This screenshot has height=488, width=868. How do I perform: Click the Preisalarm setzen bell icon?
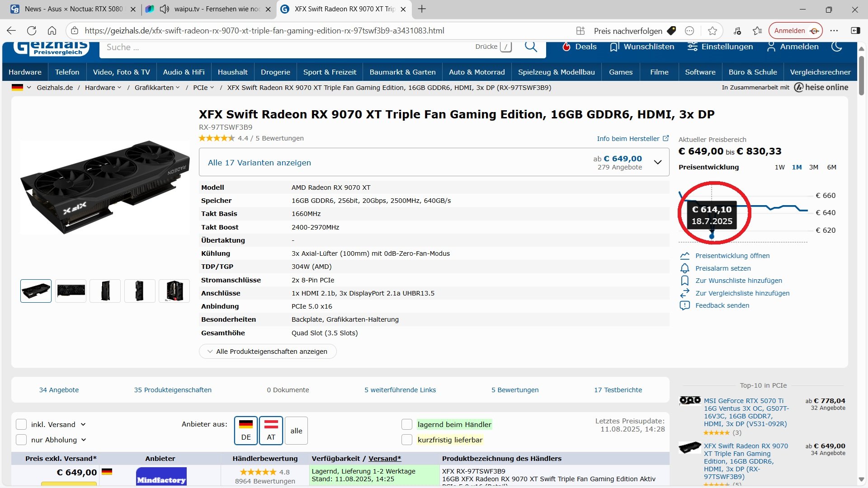(685, 268)
